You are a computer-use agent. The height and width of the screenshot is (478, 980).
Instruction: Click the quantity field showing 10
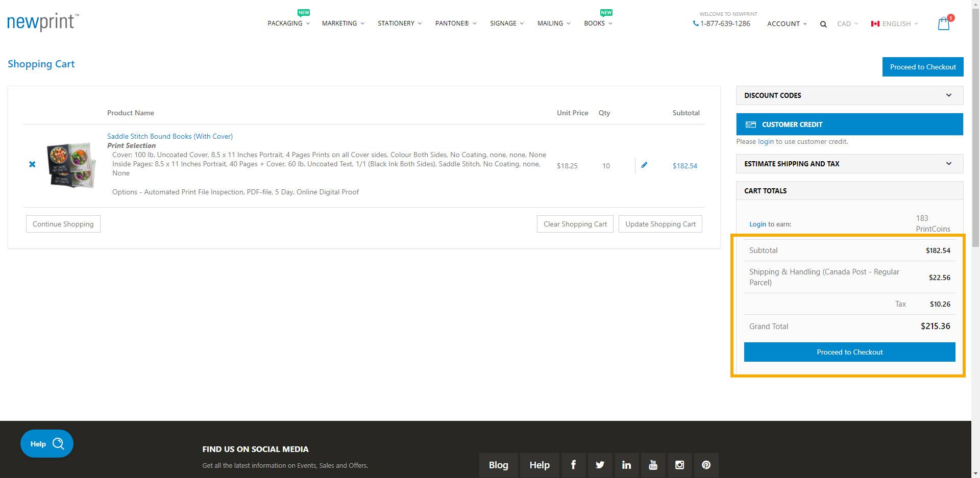click(x=606, y=165)
